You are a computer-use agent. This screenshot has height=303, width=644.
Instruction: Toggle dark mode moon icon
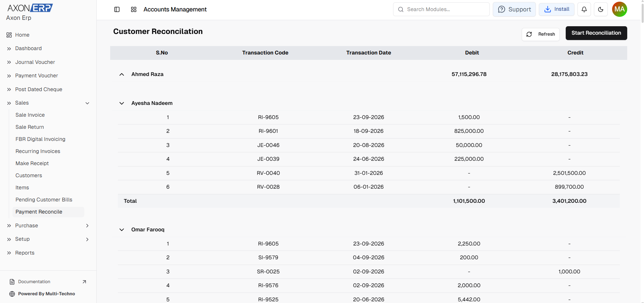pyautogui.click(x=601, y=9)
